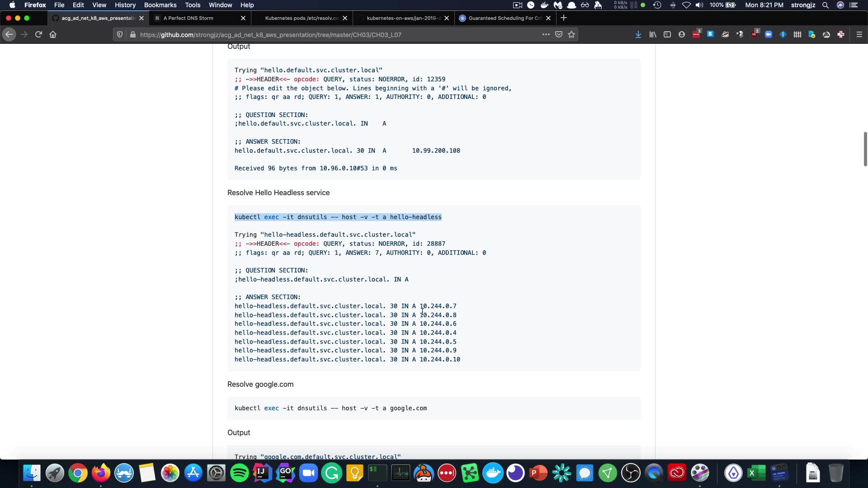This screenshot has height=488, width=868.
Task: Show tracking protection shield panel
Action: click(120, 34)
